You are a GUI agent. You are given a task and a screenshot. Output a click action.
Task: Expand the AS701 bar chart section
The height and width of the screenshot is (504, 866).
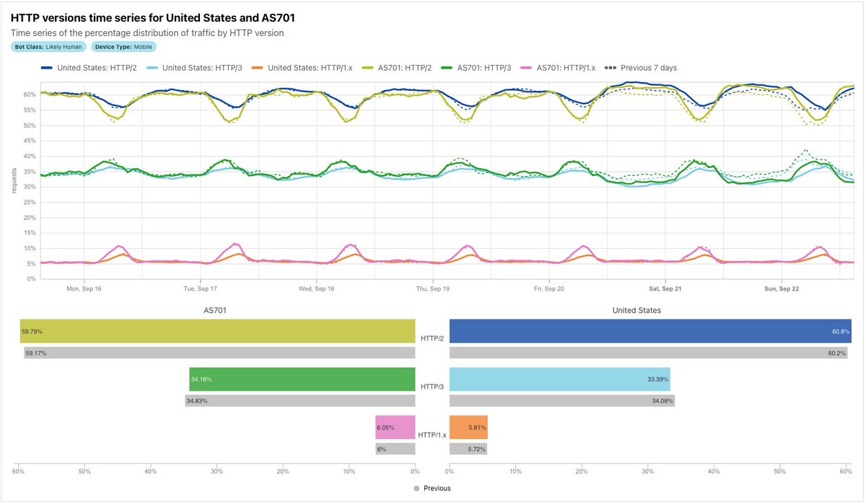tap(216, 310)
